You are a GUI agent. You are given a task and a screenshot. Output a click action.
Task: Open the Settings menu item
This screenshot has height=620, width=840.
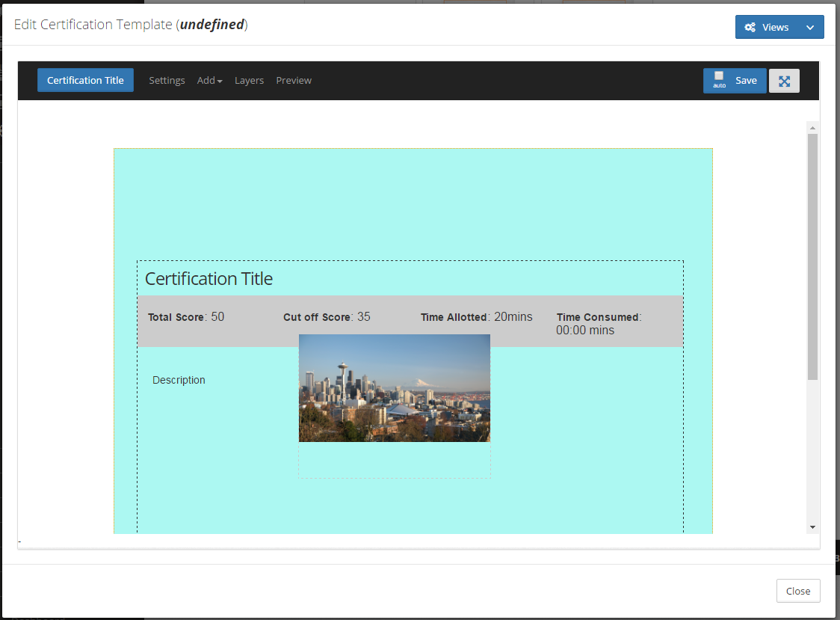tap(167, 81)
